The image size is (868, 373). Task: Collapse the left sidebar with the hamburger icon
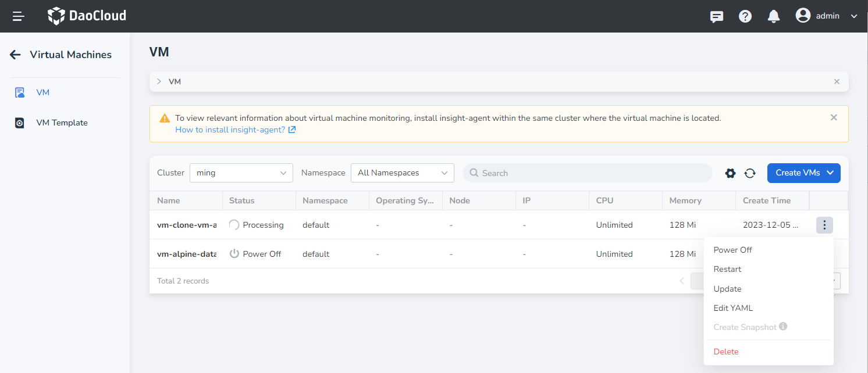pos(18,16)
